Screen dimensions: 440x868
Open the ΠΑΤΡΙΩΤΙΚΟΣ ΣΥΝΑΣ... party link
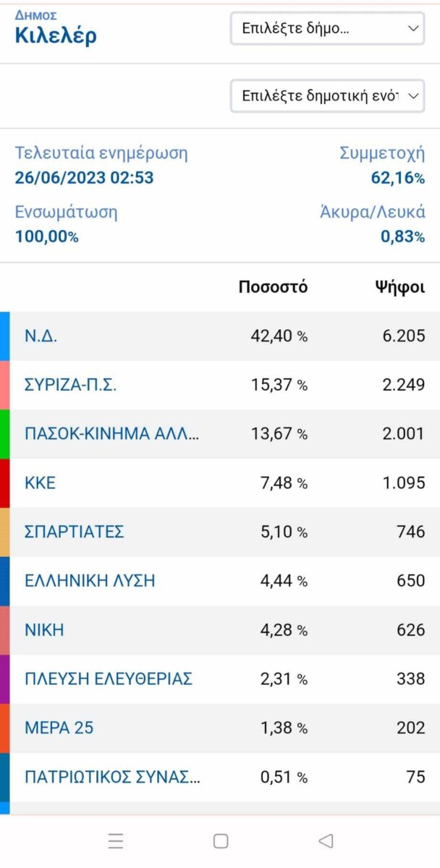(x=112, y=777)
